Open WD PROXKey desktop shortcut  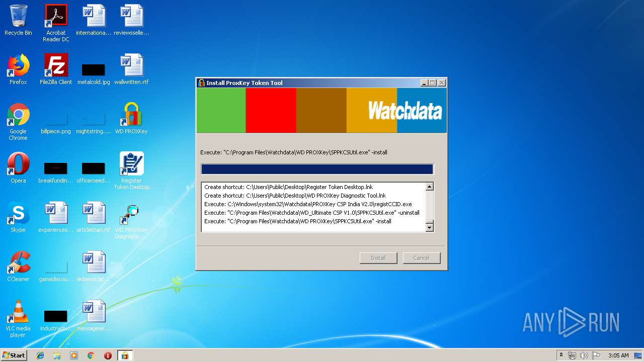click(x=131, y=119)
